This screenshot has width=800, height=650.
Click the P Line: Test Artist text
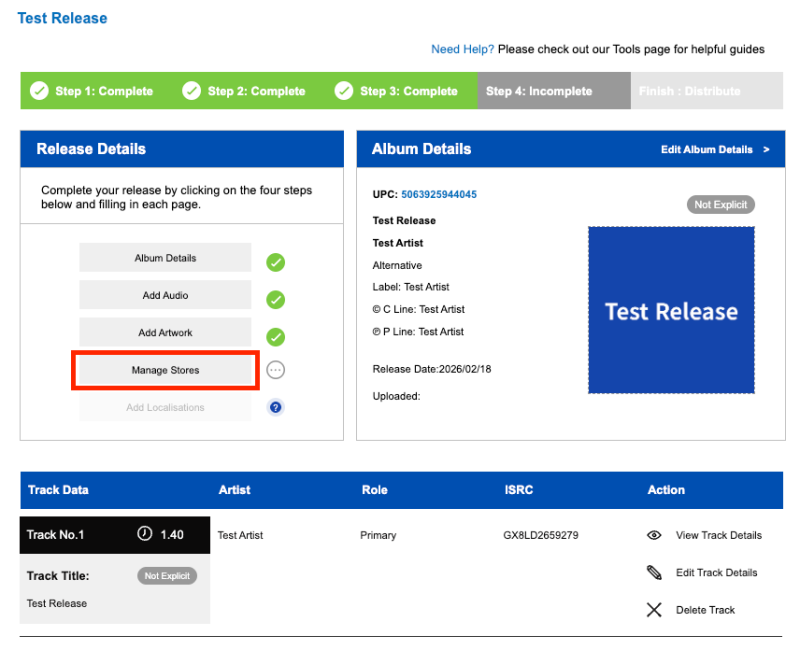418,332
